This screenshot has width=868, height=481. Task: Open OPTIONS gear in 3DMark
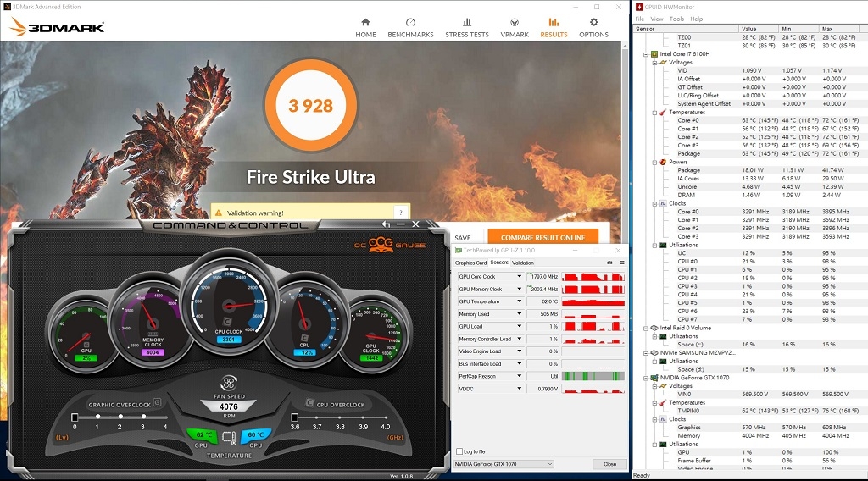[x=593, y=28]
